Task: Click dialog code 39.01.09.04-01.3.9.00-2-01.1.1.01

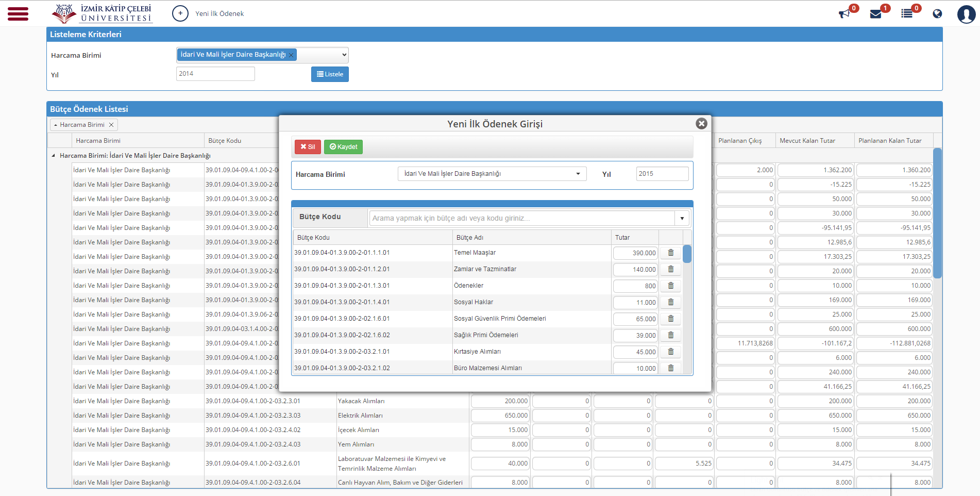Action: coord(342,253)
